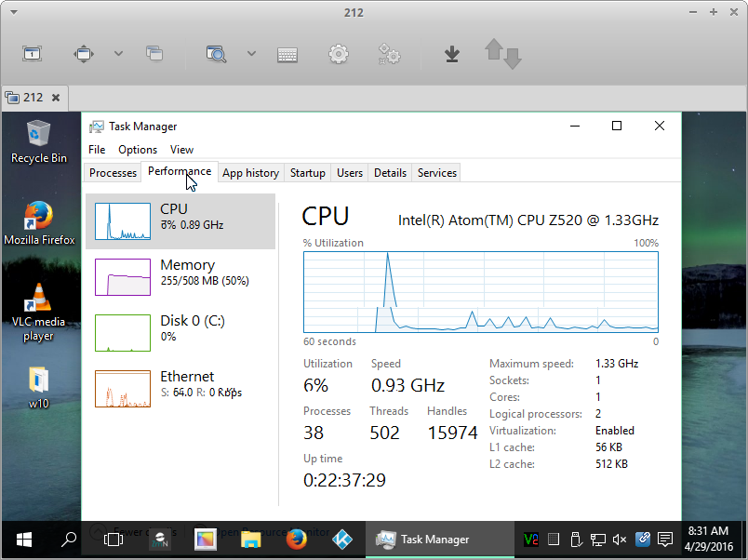
Task: Click the blue paperclip tray icon
Action: click(x=643, y=540)
